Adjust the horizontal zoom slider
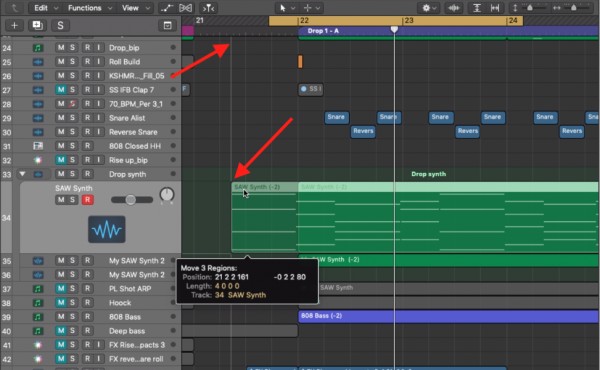Image resolution: width=600 pixels, height=370 pixels. (573, 8)
